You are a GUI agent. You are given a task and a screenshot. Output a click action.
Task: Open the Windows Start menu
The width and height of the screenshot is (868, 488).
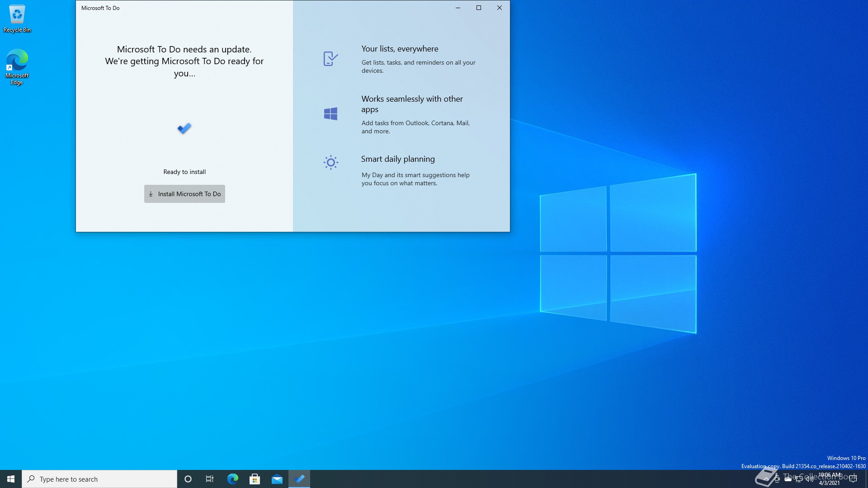pos(11,479)
